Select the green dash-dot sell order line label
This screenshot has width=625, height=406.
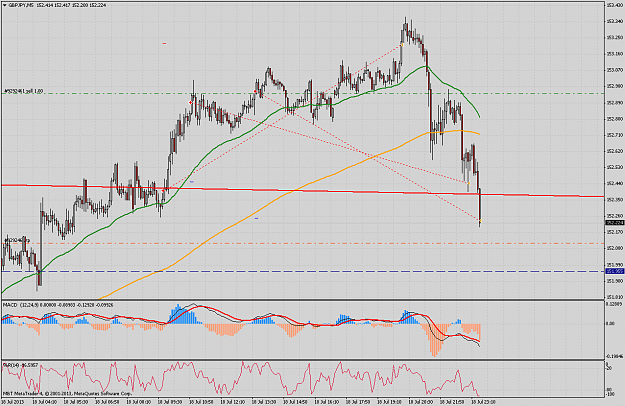coord(23,91)
